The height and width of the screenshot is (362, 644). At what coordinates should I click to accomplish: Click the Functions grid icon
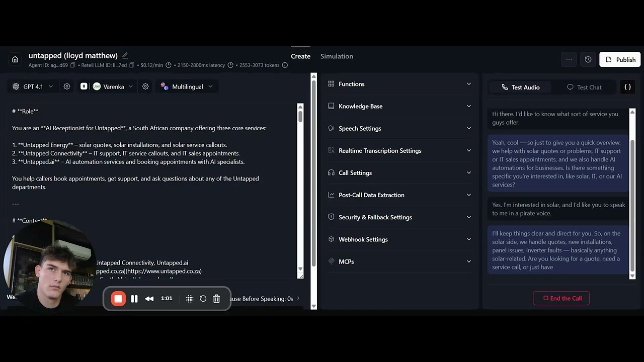[331, 84]
